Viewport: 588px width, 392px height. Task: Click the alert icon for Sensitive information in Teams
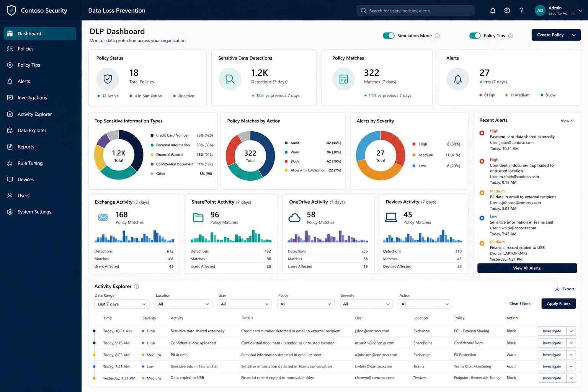[482, 218]
